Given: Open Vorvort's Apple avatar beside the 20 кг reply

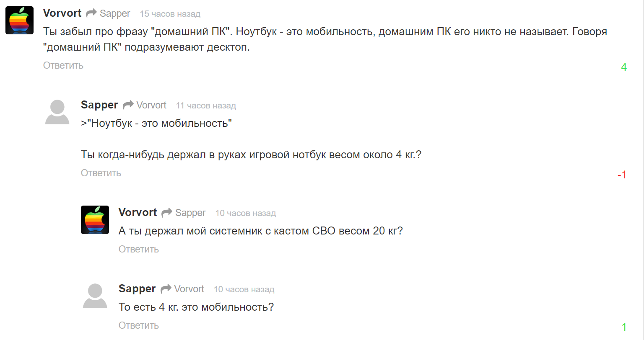Looking at the screenshot, I should (x=95, y=220).
